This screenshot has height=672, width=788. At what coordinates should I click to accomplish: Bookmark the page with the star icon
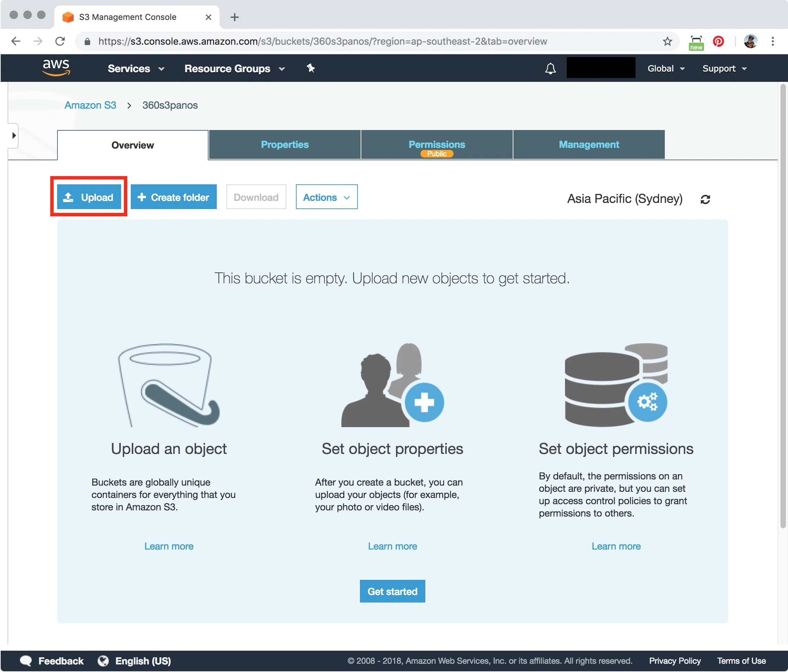tap(667, 41)
